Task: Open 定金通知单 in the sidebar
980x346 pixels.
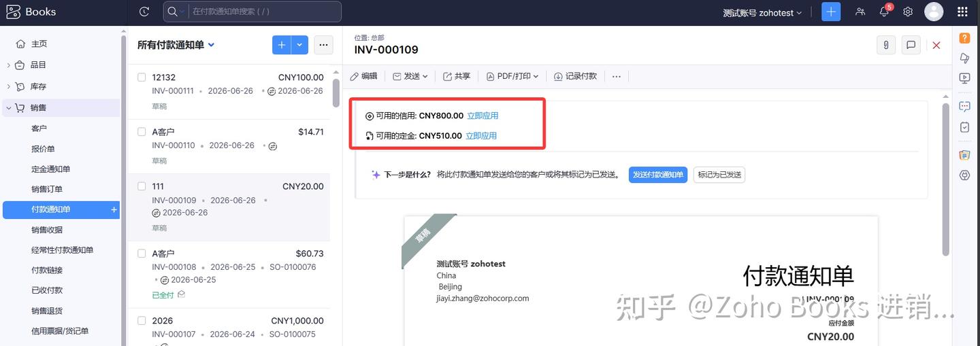Action: 51,169
